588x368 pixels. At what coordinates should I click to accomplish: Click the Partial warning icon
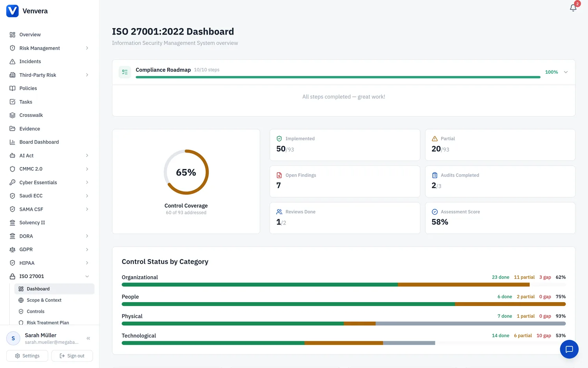click(x=435, y=138)
